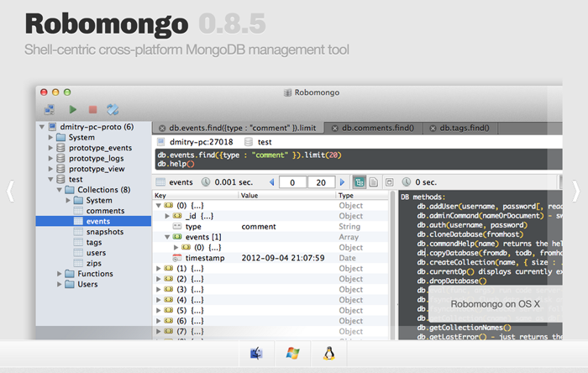Open the connect-to-server toolbar icon

pos(49,109)
